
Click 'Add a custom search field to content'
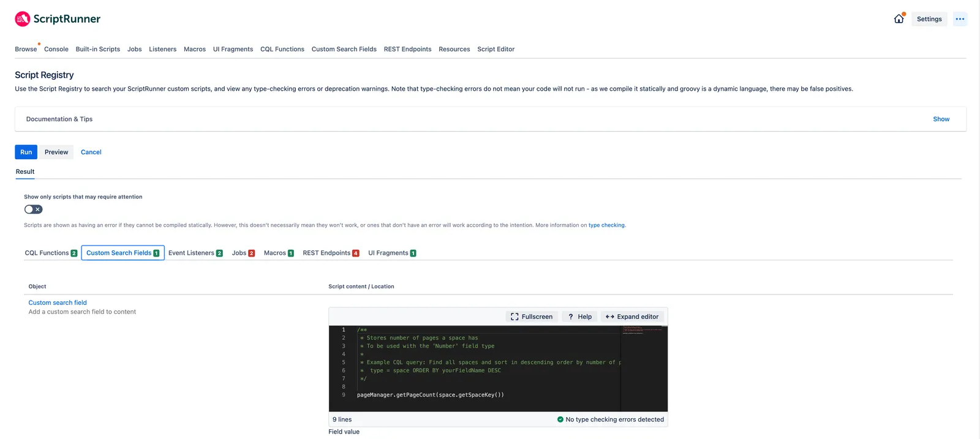(x=82, y=312)
